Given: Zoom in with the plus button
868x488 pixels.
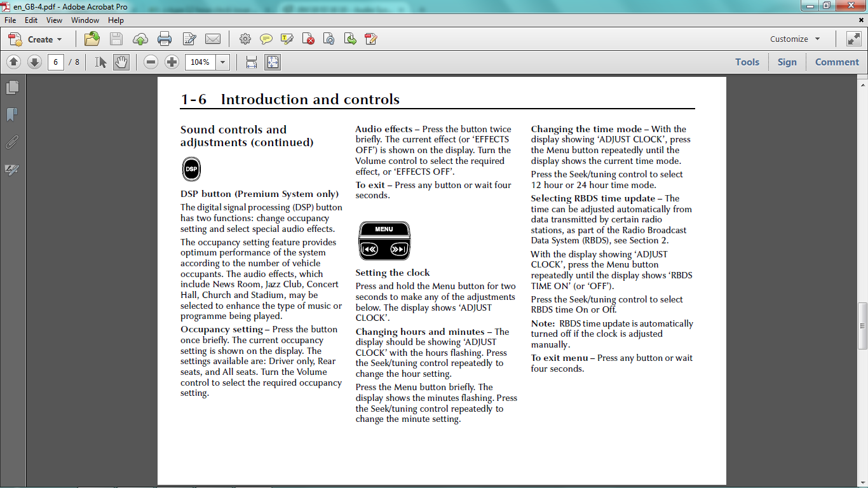Looking at the screenshot, I should coord(172,62).
